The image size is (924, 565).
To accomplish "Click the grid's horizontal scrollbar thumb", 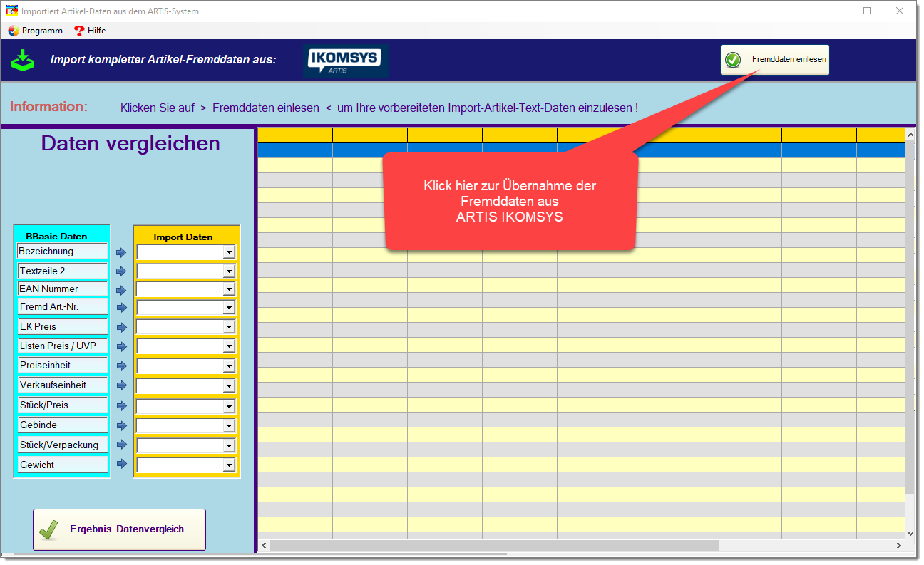I will pyautogui.click(x=495, y=545).
